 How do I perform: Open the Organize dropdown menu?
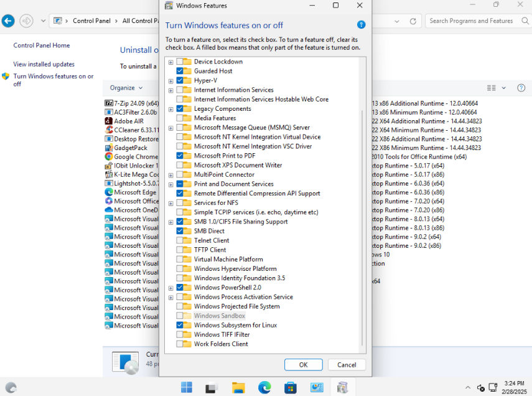126,88
